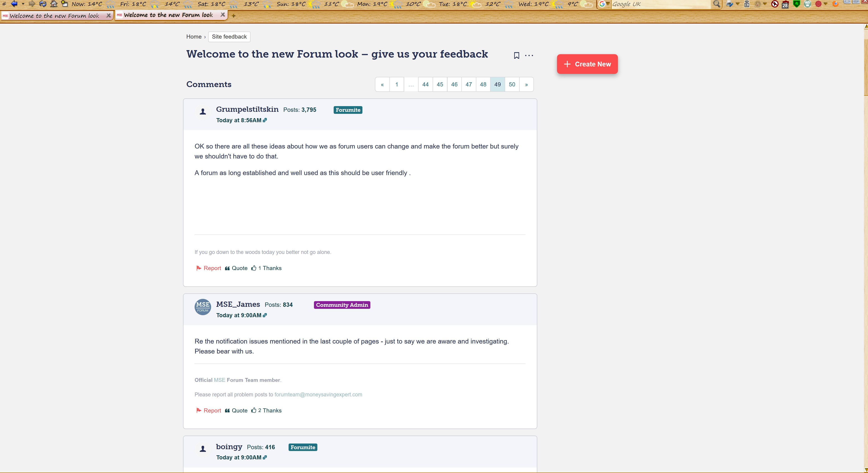868x473 pixels.
Task: Close the first Welcome forum tab
Action: click(108, 15)
